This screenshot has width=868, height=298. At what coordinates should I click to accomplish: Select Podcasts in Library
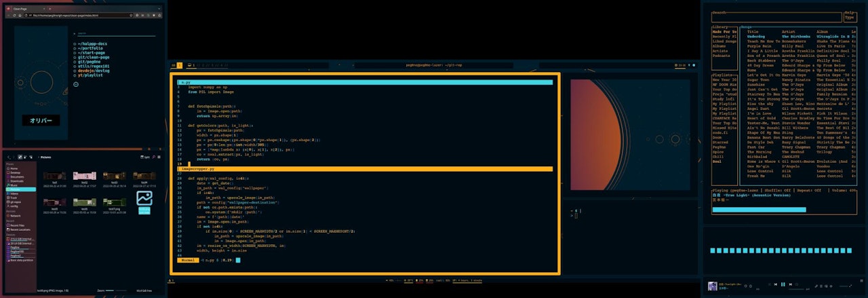(722, 56)
